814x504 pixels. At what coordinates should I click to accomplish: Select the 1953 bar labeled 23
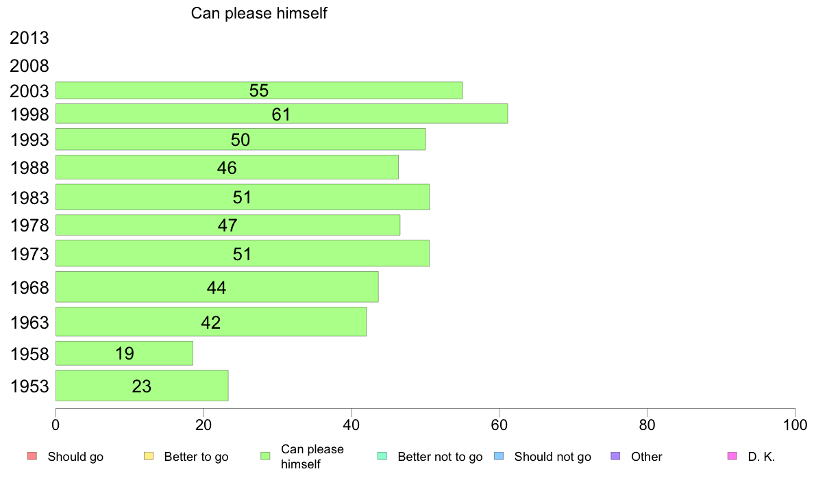point(142,386)
